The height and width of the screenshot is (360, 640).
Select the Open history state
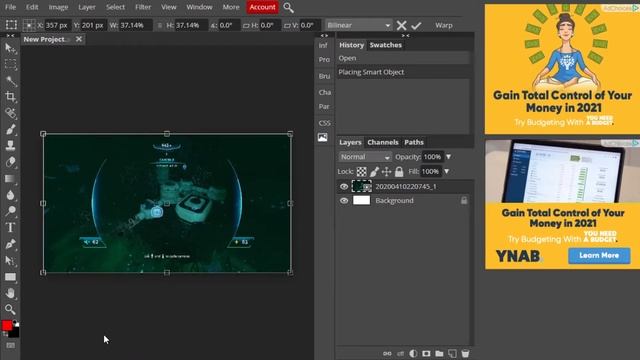(403, 58)
